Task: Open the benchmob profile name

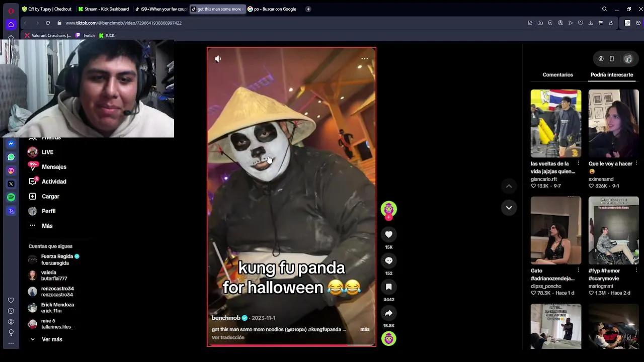Action: (226, 318)
